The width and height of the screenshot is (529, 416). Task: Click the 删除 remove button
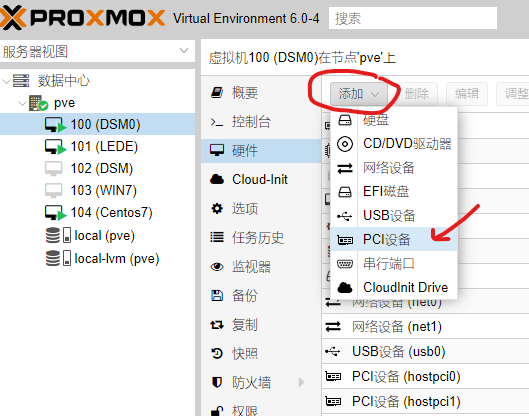click(x=417, y=94)
